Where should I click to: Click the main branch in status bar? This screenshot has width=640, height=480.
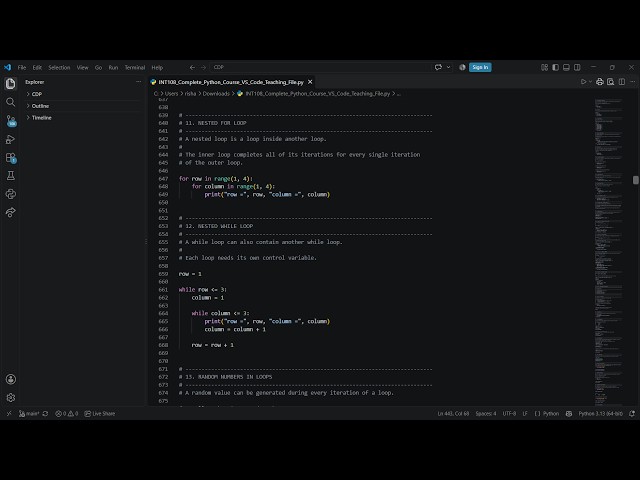(29, 413)
